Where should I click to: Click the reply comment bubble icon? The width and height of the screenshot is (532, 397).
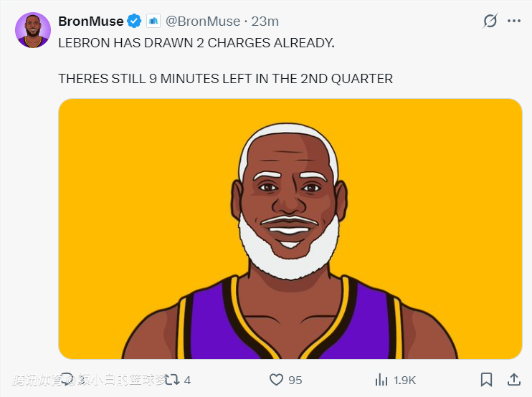coord(67,379)
